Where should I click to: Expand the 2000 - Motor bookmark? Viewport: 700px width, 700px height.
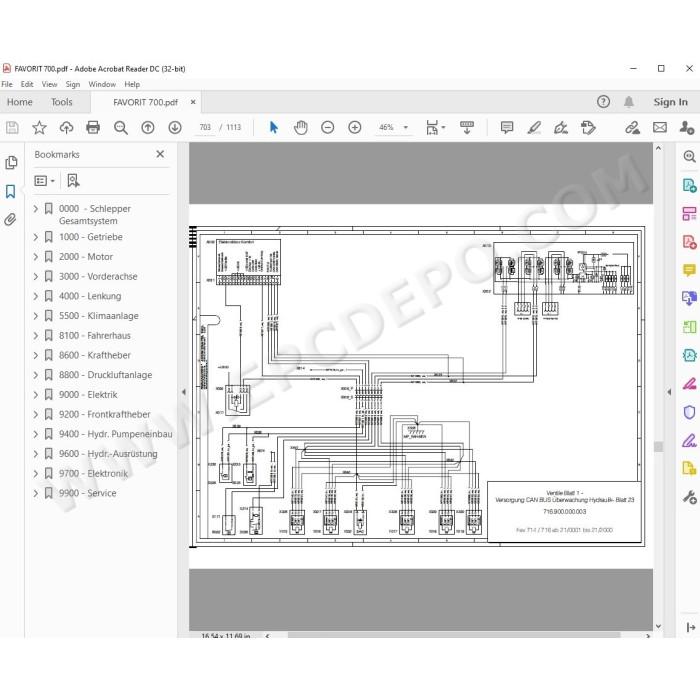36,257
